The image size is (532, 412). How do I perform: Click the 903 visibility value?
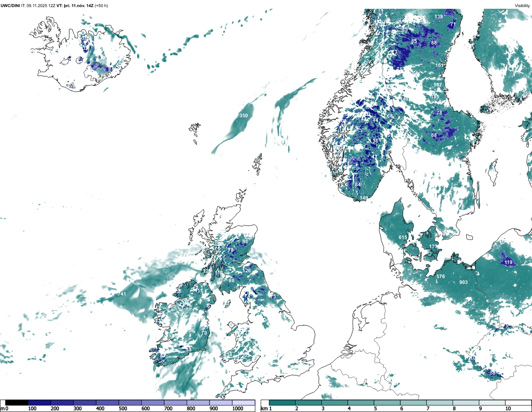463,283
